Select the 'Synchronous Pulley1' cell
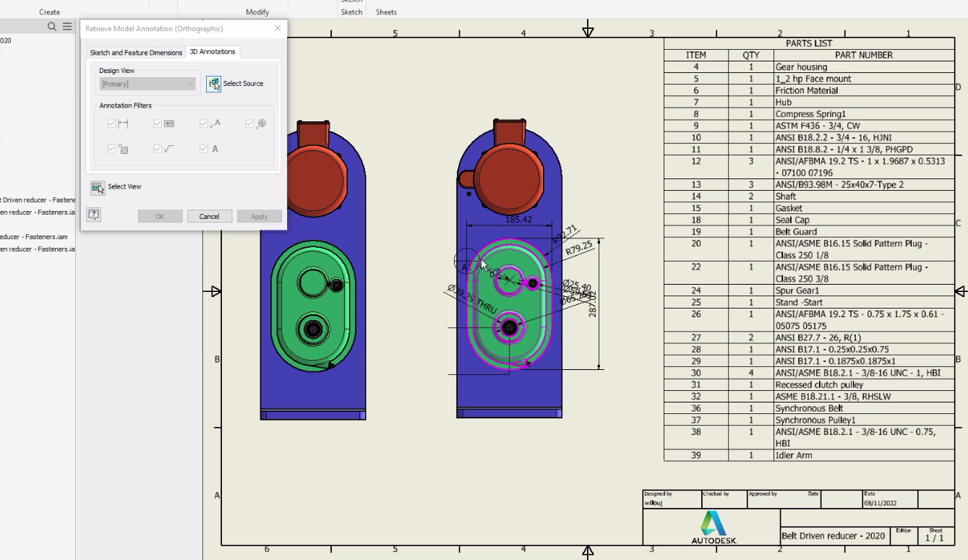 (x=864, y=421)
